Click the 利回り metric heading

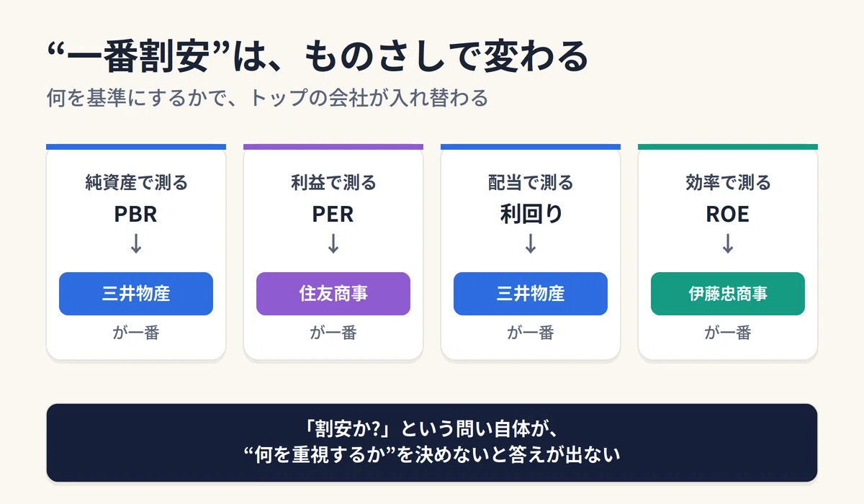[x=531, y=214]
